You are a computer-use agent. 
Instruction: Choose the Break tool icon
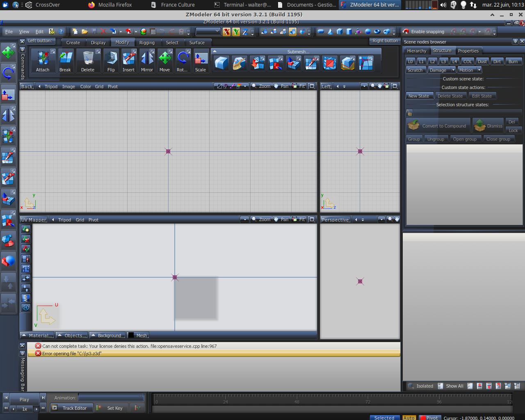pyautogui.click(x=65, y=61)
